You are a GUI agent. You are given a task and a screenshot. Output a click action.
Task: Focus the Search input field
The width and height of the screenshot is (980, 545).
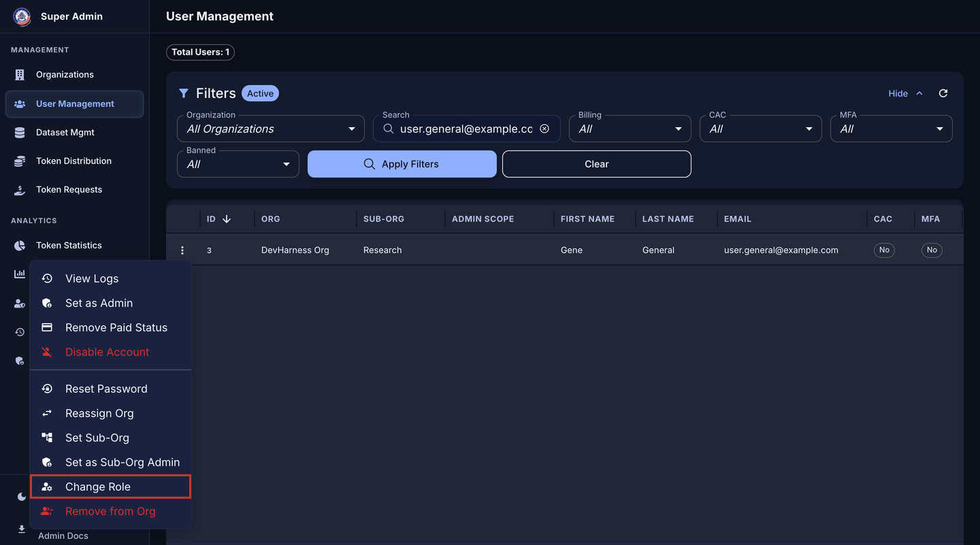[466, 129]
